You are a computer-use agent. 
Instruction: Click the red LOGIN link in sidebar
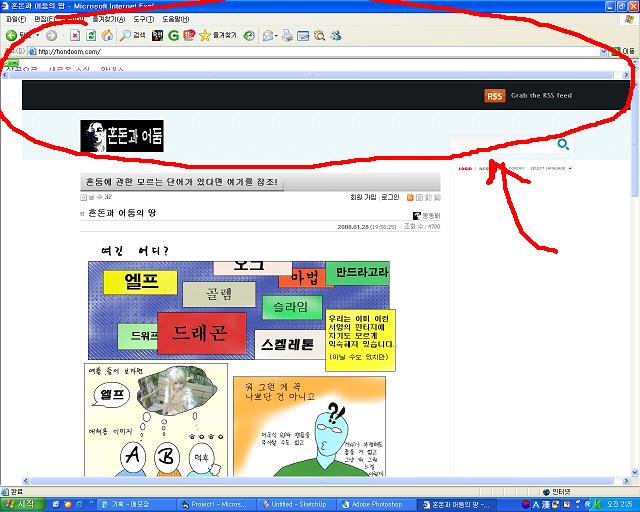[465, 168]
